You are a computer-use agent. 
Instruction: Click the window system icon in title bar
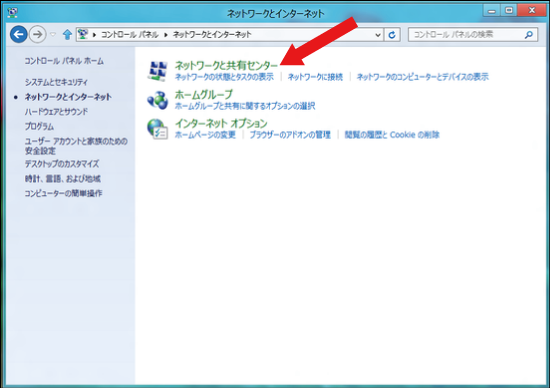click(x=13, y=13)
